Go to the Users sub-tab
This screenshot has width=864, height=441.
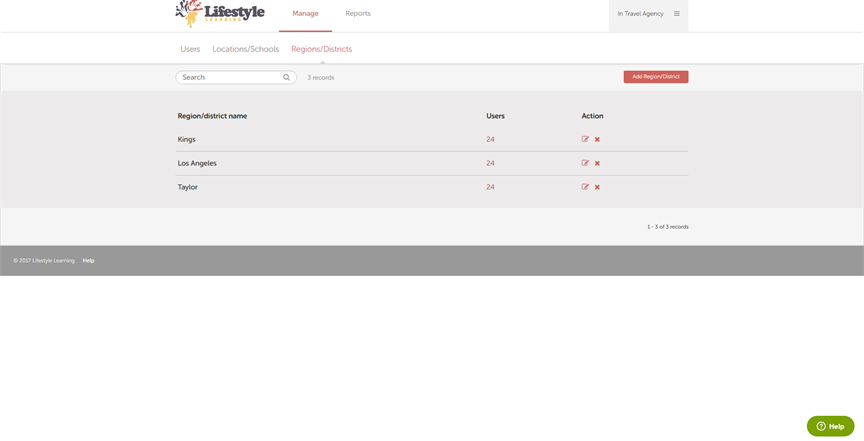click(x=190, y=49)
